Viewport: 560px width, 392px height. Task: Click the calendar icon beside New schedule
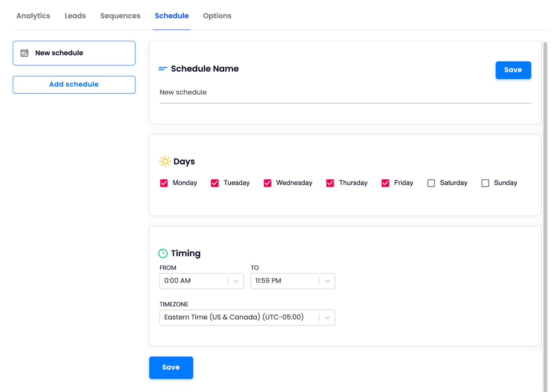pos(24,53)
